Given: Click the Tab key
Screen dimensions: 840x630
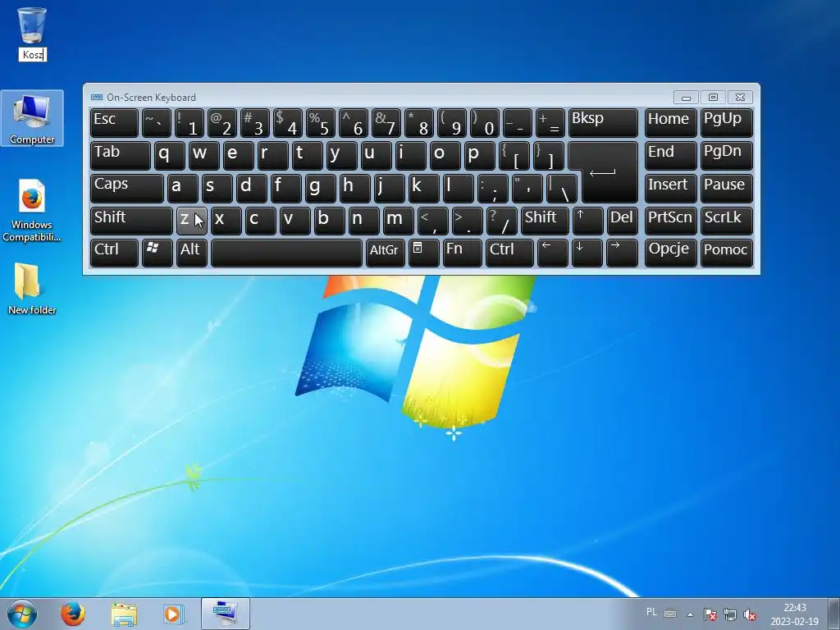Looking at the screenshot, I should (x=121, y=156).
